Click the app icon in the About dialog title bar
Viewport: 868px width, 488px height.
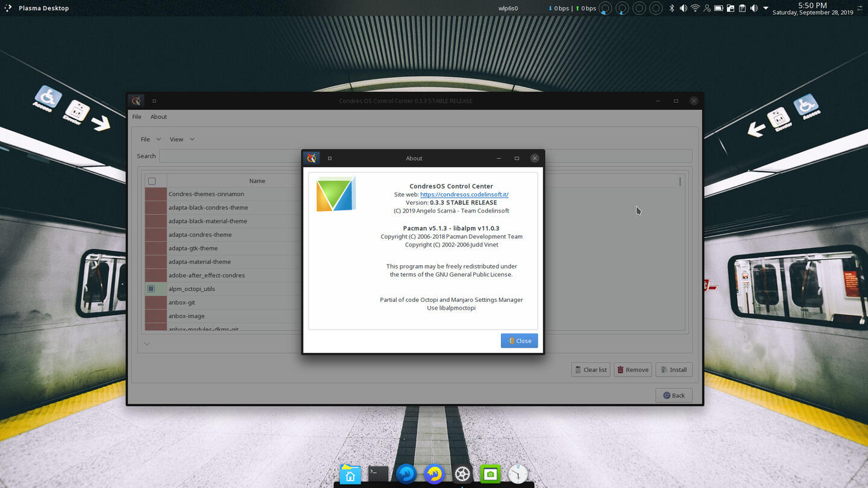pyautogui.click(x=312, y=158)
